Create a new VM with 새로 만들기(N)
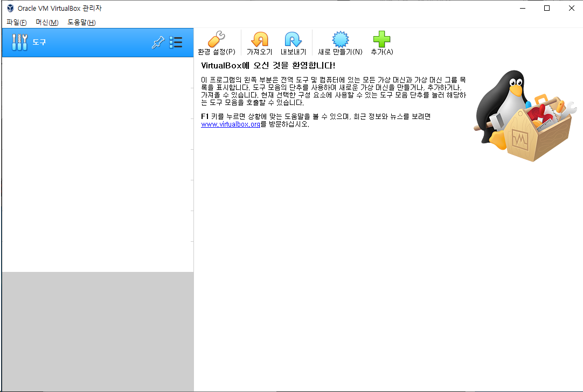 [340, 43]
